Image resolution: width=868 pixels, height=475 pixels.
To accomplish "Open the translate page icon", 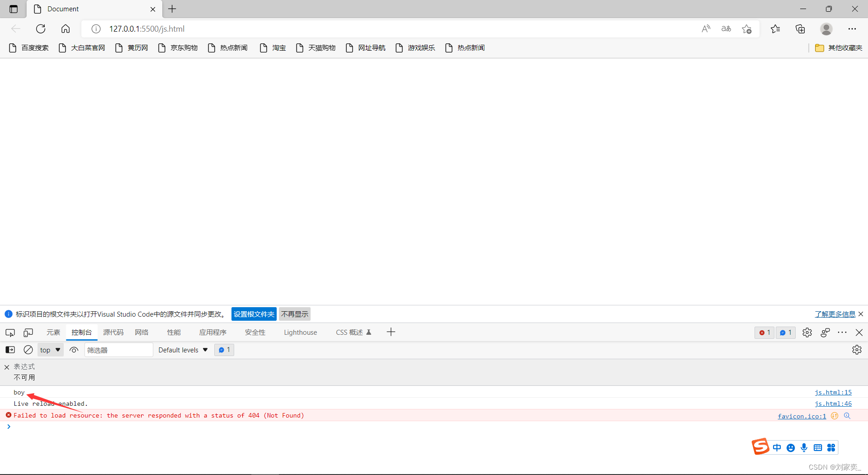I will click(726, 29).
